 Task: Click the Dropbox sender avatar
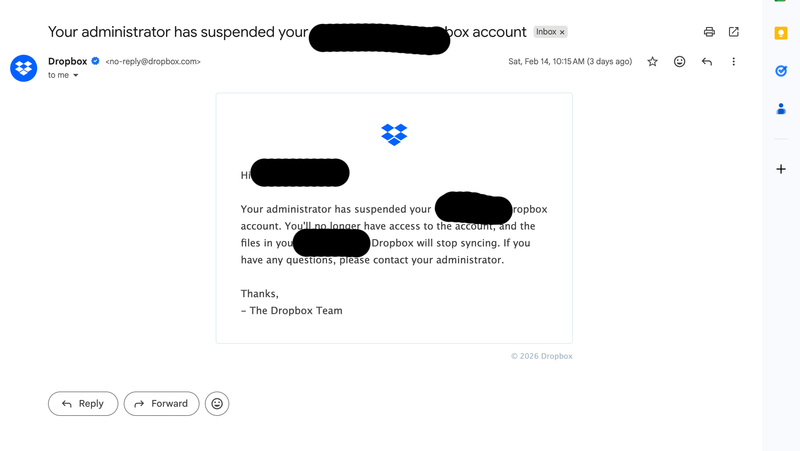pos(24,68)
